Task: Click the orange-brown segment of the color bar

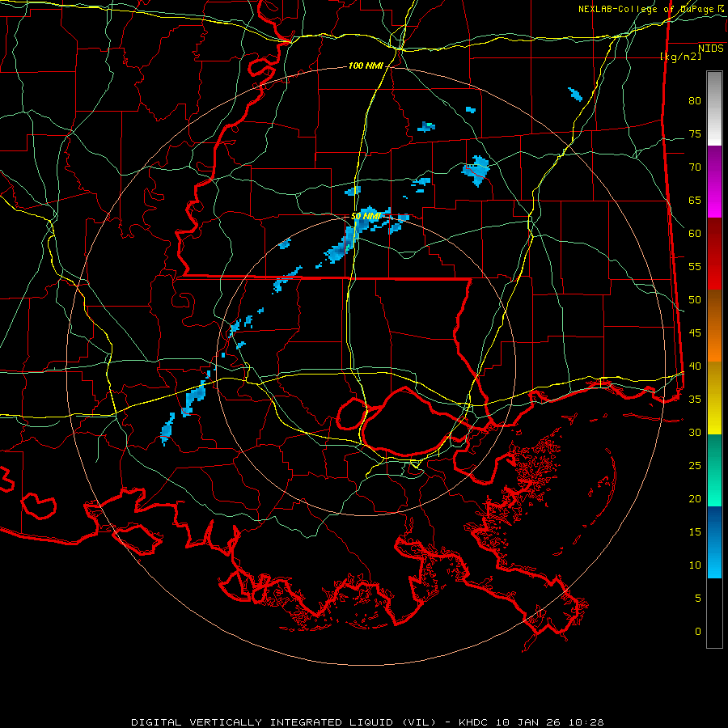Action: (x=714, y=326)
